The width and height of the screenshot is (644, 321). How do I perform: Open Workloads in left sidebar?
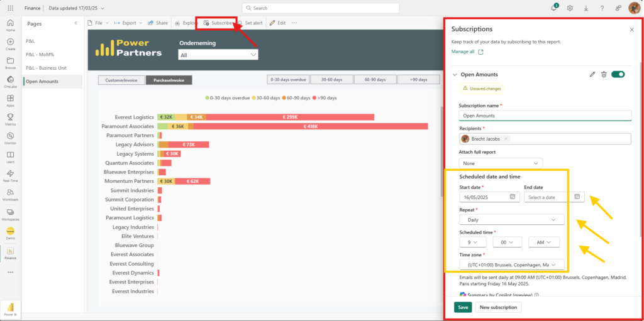[10, 195]
